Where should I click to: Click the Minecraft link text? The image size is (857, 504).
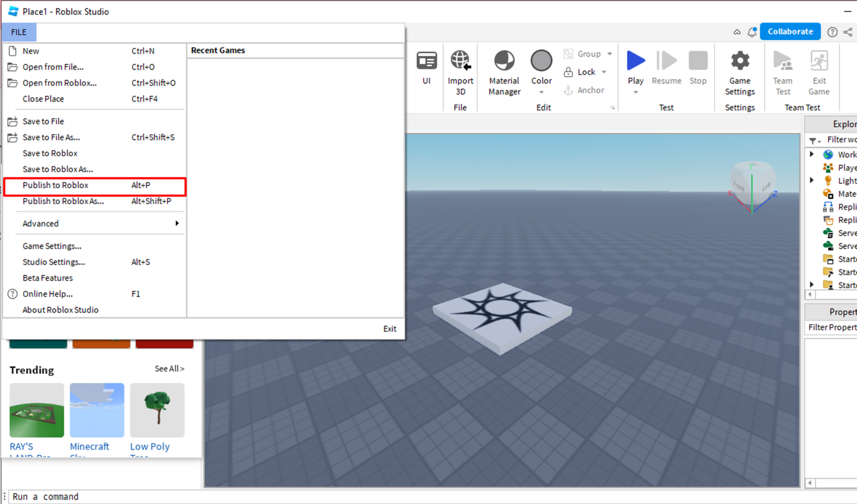(89, 446)
